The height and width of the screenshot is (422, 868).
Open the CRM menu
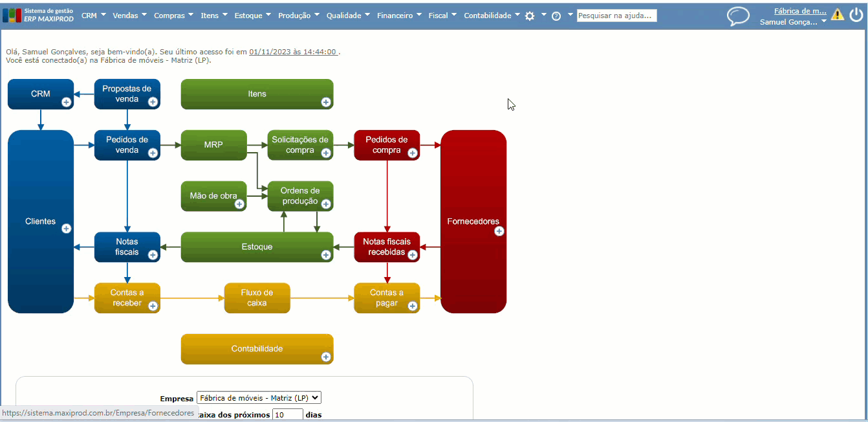(94, 16)
